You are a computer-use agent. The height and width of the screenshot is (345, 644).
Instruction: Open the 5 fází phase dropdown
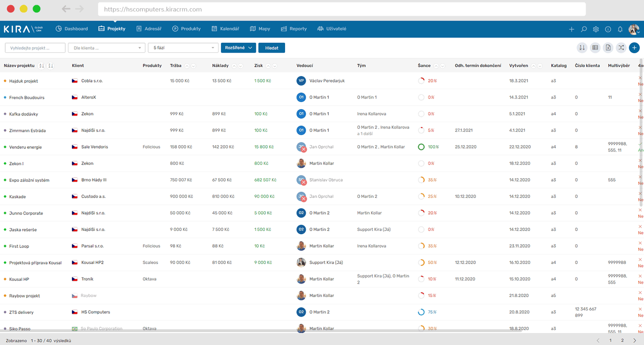coord(184,48)
